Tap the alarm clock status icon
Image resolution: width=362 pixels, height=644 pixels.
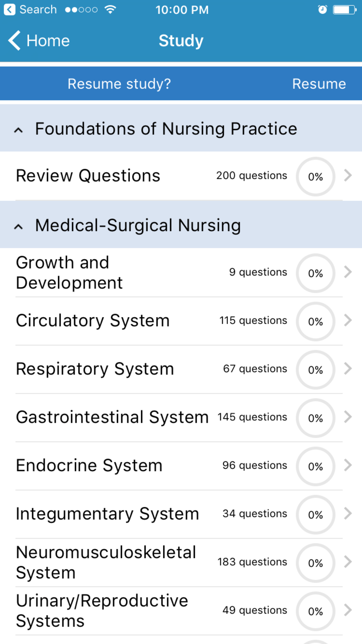[322, 10]
